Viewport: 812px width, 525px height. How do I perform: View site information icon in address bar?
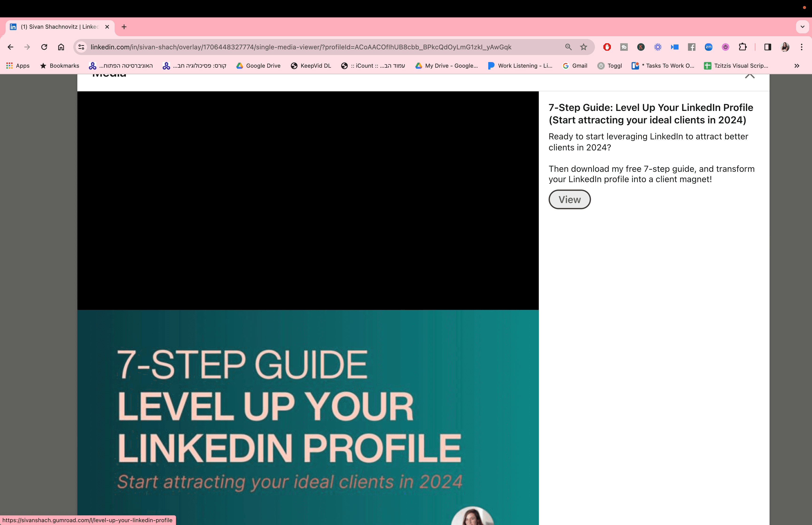coord(81,47)
